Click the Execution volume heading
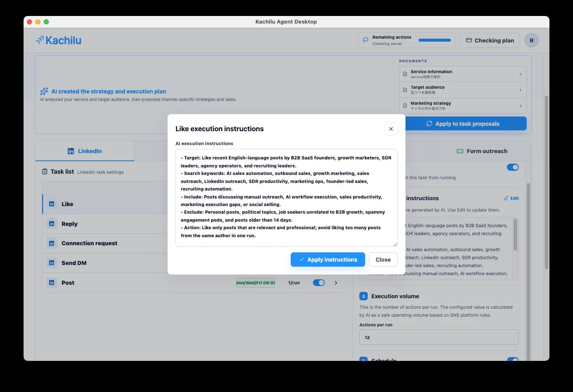Image resolution: width=573 pixels, height=392 pixels. tap(395, 296)
